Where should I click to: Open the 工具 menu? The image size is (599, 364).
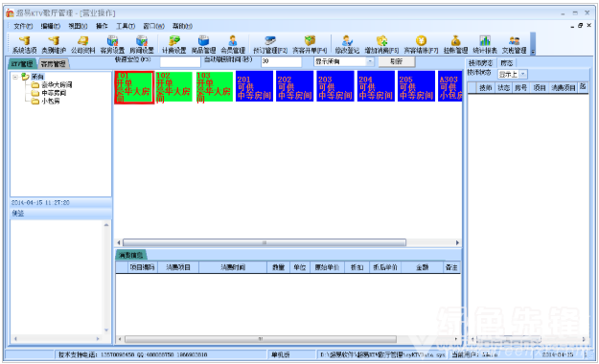coord(126,26)
